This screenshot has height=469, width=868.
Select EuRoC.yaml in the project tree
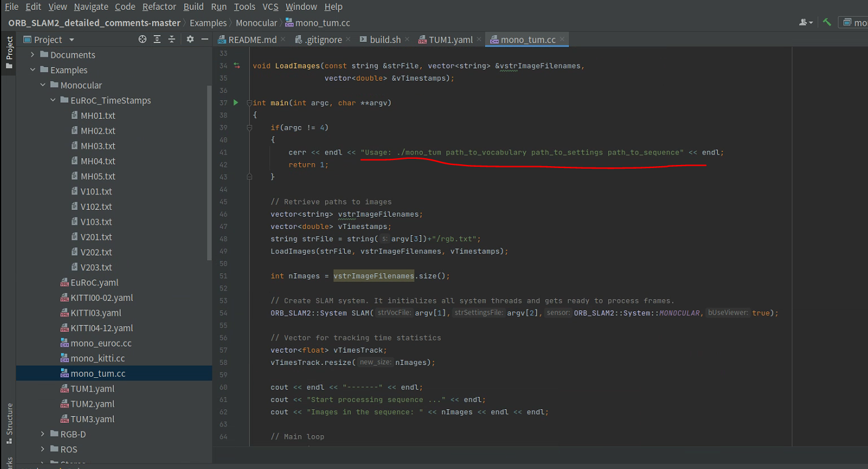click(89, 283)
